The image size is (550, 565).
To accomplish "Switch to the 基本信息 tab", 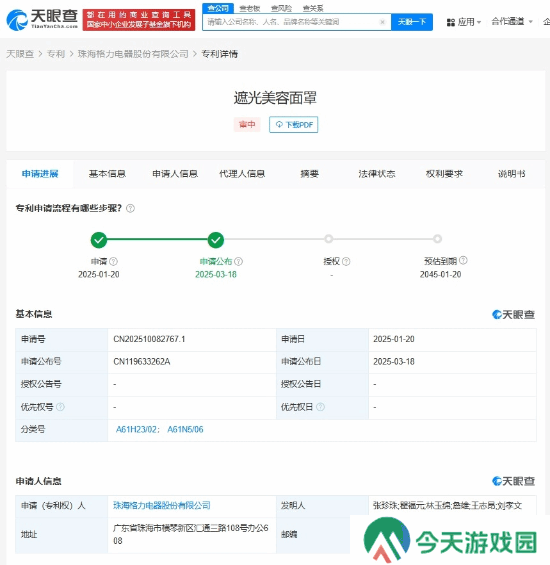I will click(107, 174).
